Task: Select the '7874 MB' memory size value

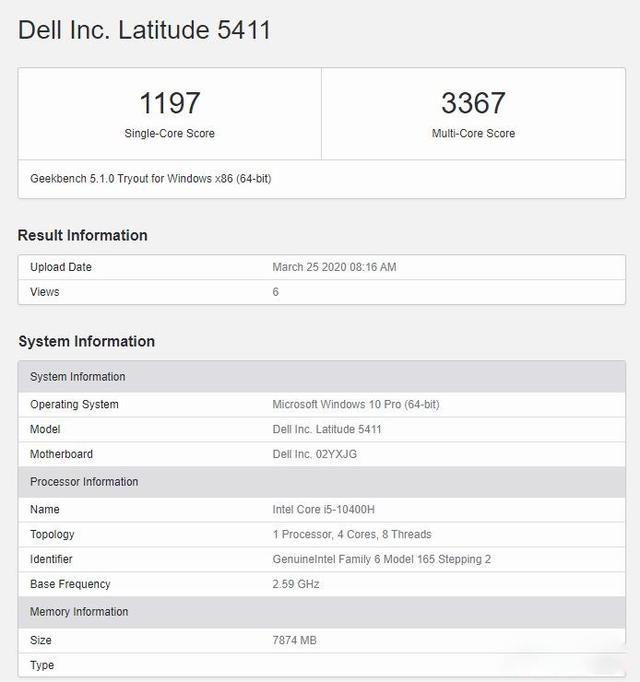Action: tap(295, 640)
